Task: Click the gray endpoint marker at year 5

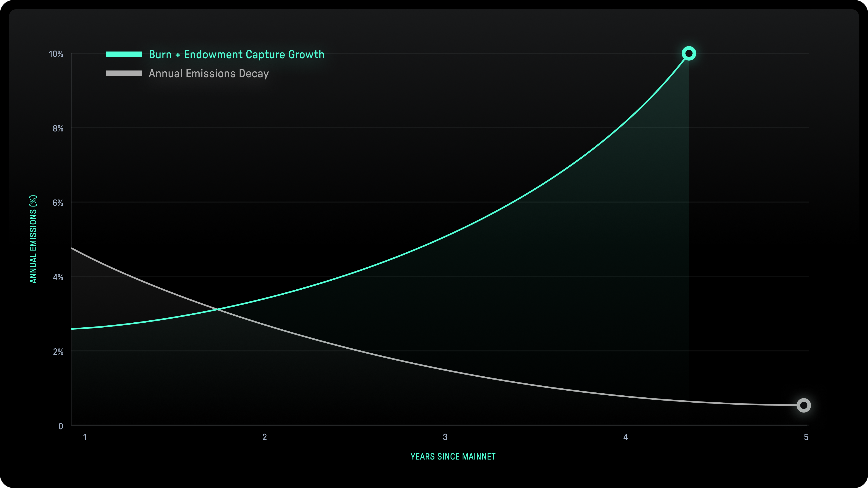Action: [804, 405]
